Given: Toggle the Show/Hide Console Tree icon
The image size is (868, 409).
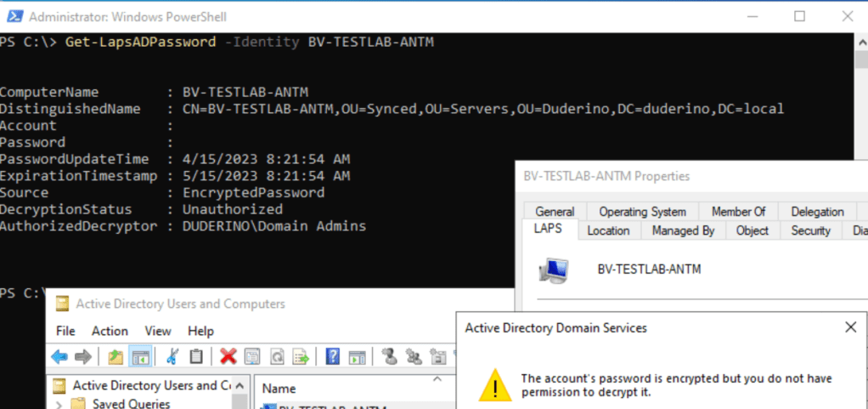Looking at the screenshot, I should pos(139,357).
